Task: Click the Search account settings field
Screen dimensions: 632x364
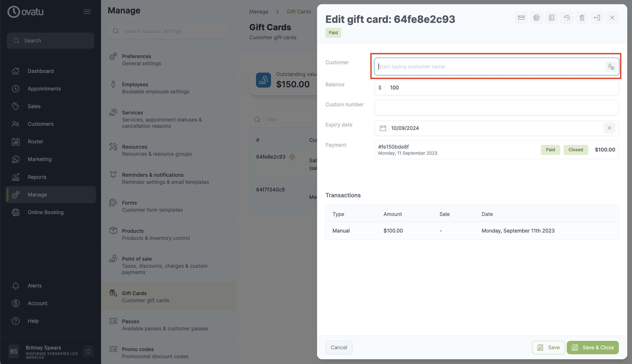Action: 168,31
